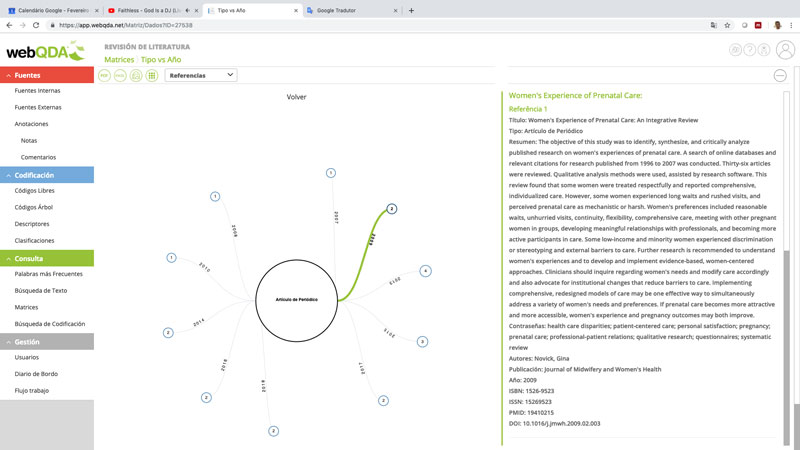The height and width of the screenshot is (450, 800).
Task: Select the 2018 year node at bottom
Action: point(273,431)
